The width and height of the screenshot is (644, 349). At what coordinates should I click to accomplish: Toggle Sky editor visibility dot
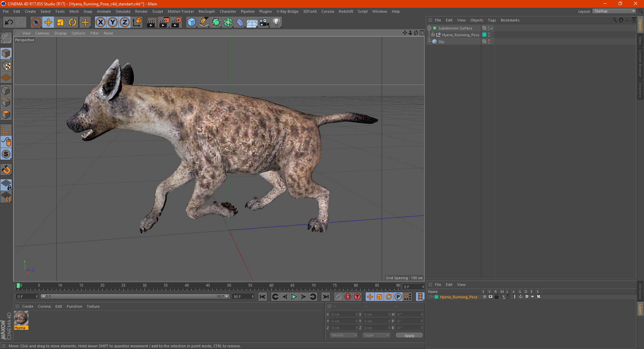[x=489, y=40]
